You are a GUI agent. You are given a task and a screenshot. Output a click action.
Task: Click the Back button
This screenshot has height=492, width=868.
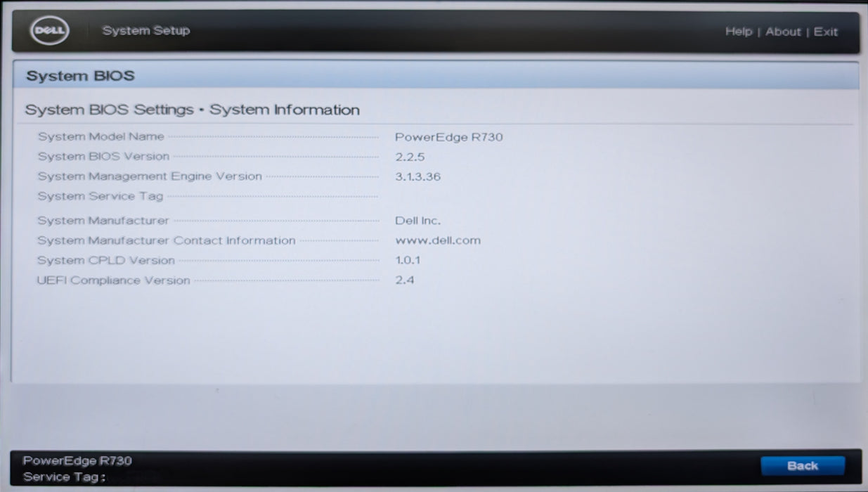click(803, 465)
